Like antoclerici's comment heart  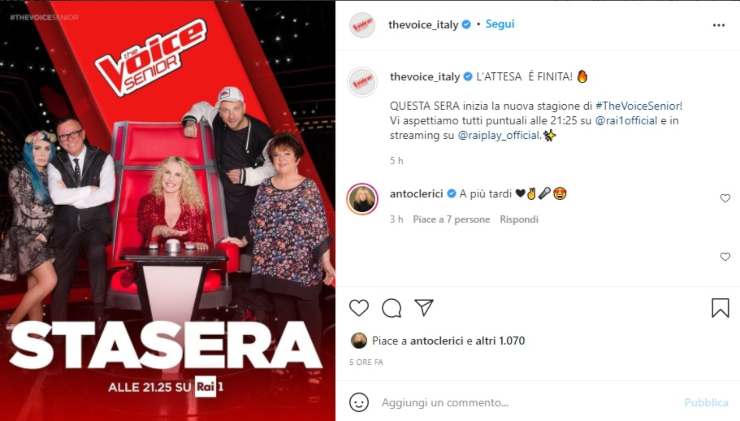725,198
